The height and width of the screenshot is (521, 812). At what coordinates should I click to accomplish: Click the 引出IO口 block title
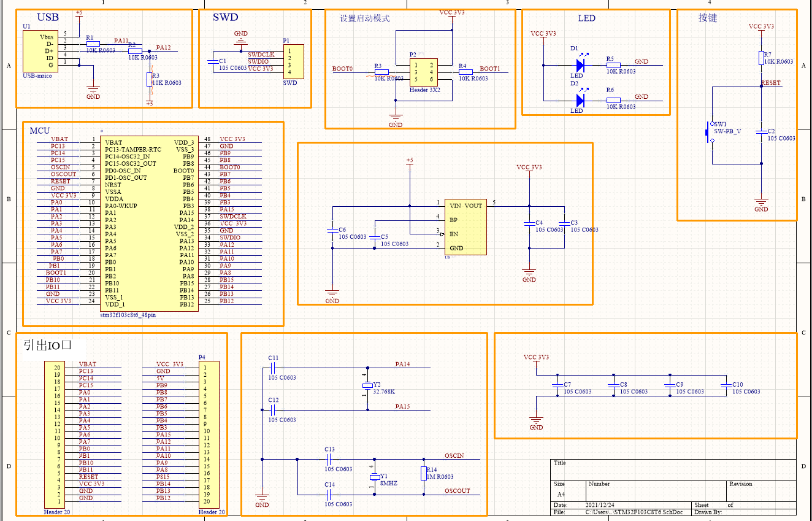point(47,345)
